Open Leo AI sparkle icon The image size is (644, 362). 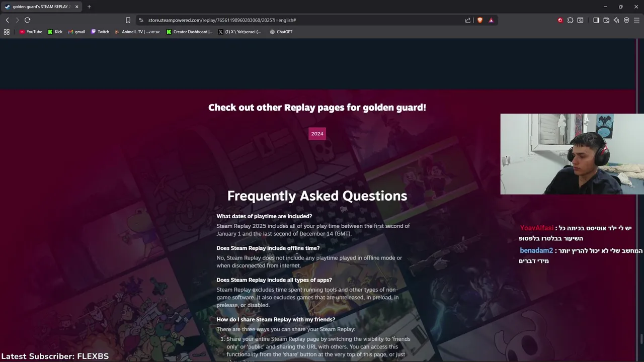616,20
